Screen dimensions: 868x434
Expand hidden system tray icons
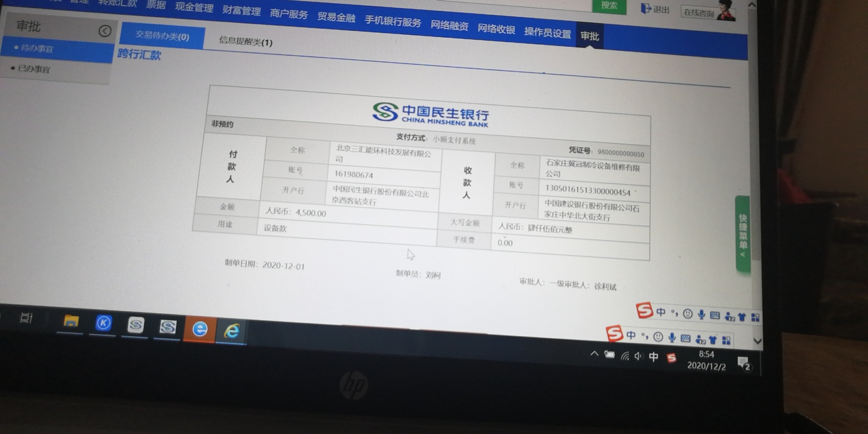(594, 354)
